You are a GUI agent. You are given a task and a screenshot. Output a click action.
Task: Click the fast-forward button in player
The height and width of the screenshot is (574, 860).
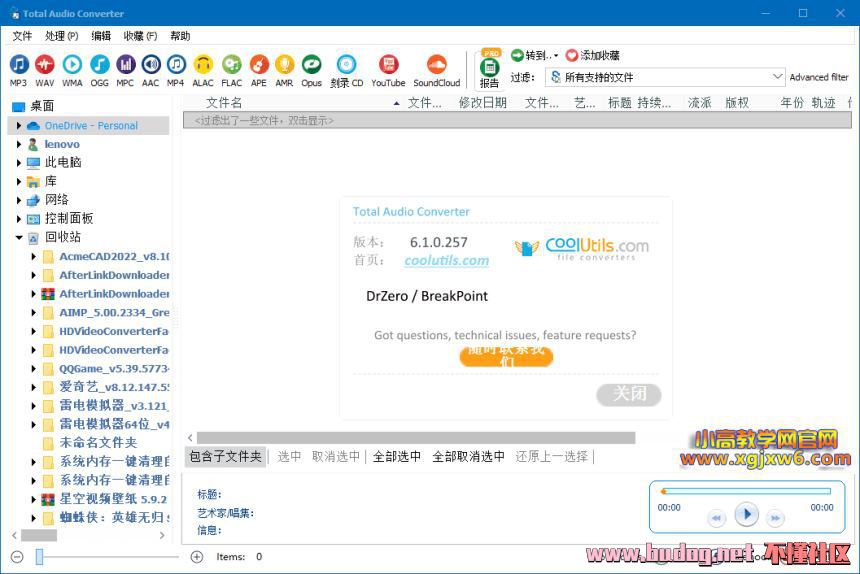coord(774,518)
